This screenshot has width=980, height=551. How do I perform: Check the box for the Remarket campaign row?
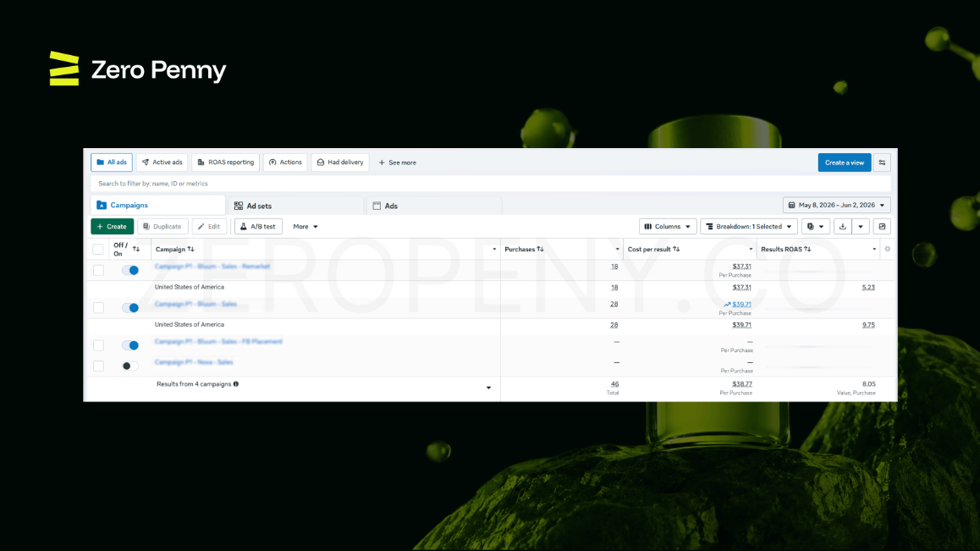point(98,270)
